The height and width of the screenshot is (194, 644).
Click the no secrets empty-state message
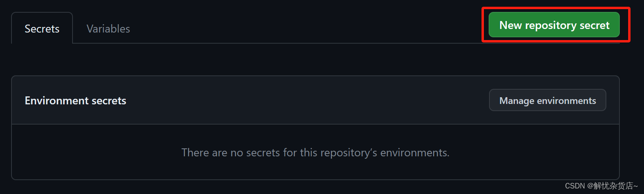[315, 153]
